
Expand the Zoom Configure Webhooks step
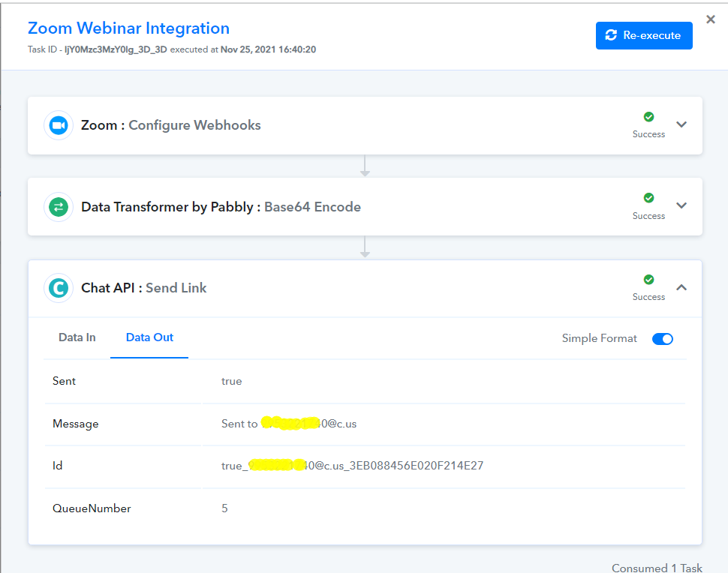point(681,124)
